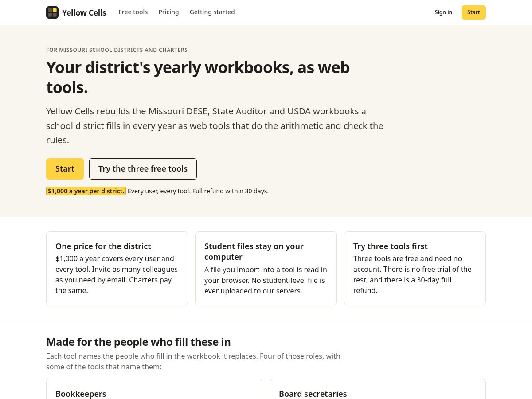Screen dimensions: 532x399
Task: Click the Made for the people who fill these in heading
Action: pyautogui.click(x=138, y=342)
